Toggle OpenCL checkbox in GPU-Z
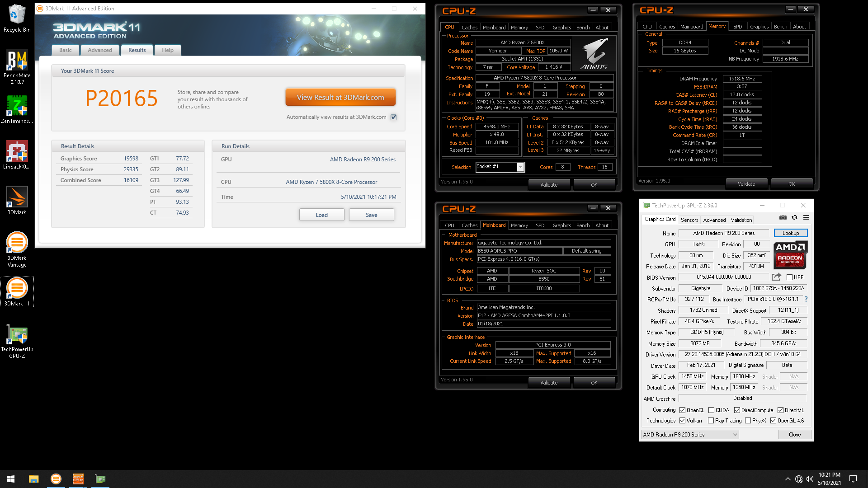 pyautogui.click(x=683, y=410)
